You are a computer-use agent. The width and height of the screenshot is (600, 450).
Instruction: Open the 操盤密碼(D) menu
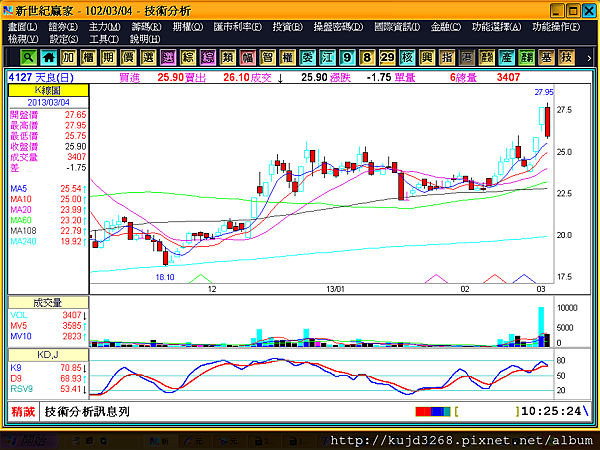coord(338,27)
